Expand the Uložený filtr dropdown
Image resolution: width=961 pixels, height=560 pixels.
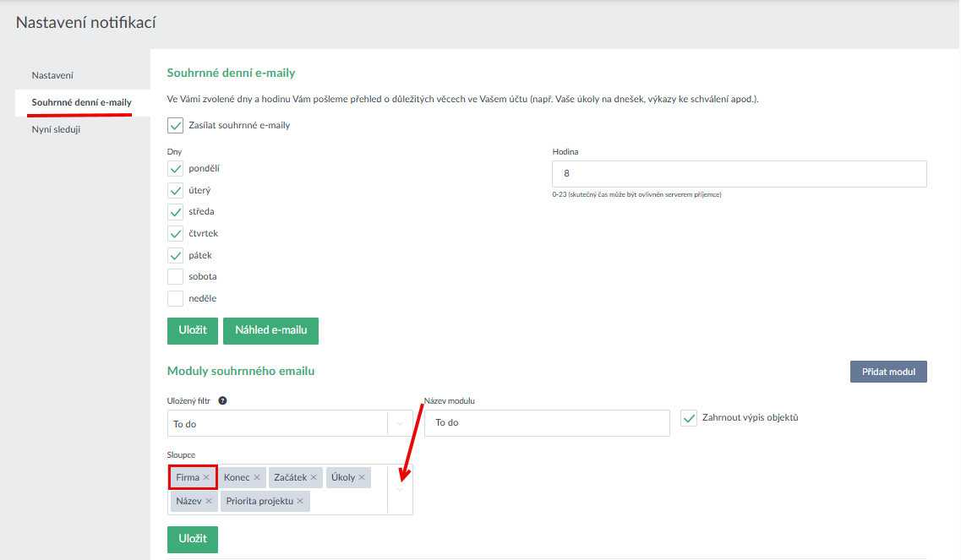coord(400,424)
